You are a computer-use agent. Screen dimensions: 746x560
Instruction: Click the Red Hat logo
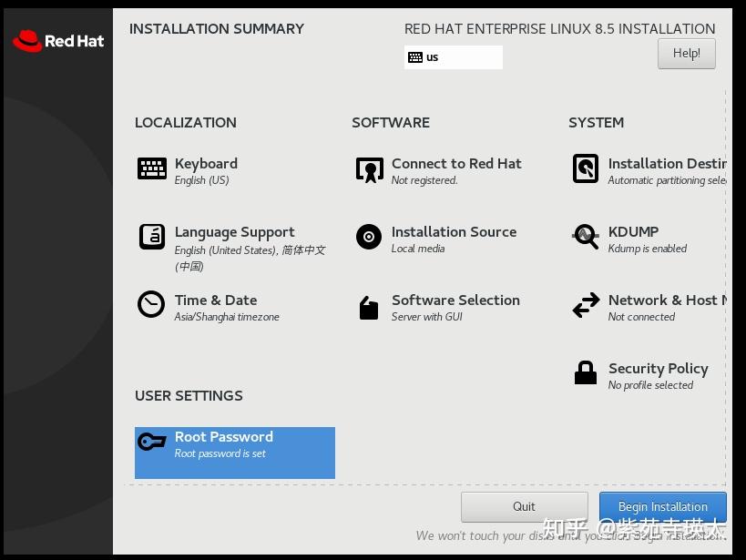click(x=56, y=40)
